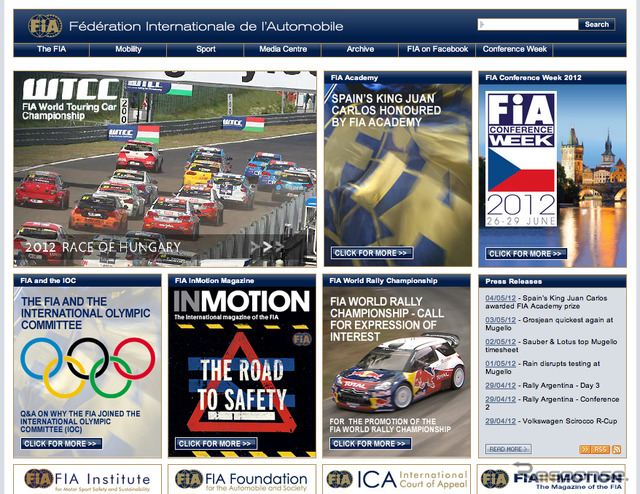Open the Mobility menu
This screenshot has height=494, width=640.
pos(128,49)
